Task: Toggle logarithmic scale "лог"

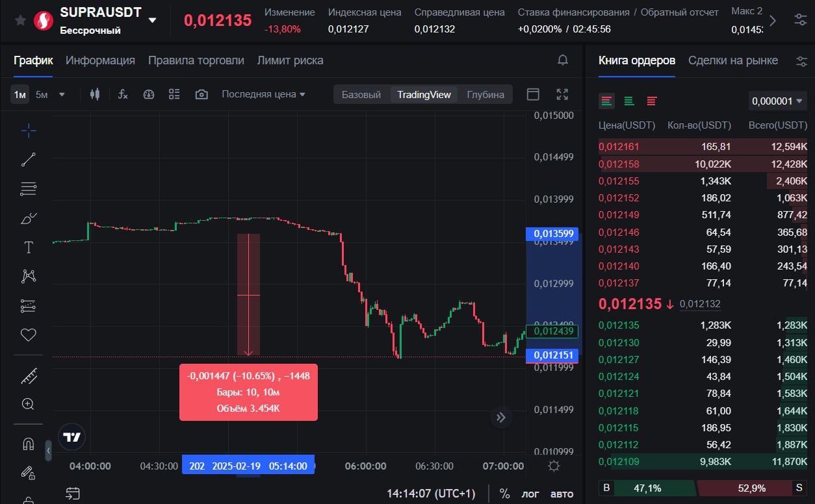Action: [x=530, y=494]
